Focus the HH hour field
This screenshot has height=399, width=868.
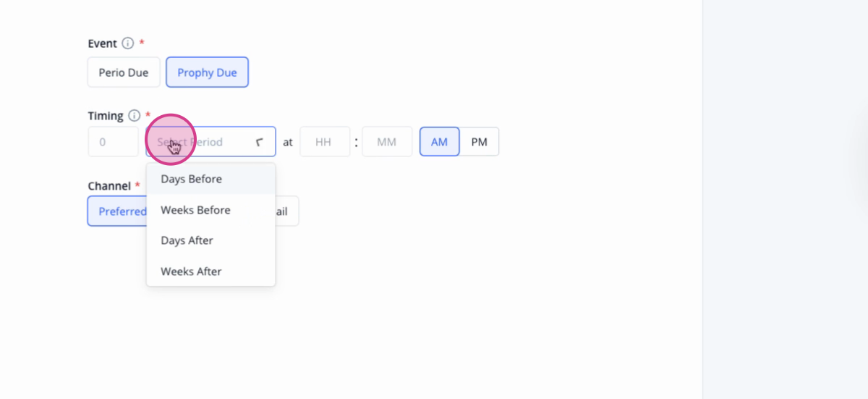click(x=325, y=142)
